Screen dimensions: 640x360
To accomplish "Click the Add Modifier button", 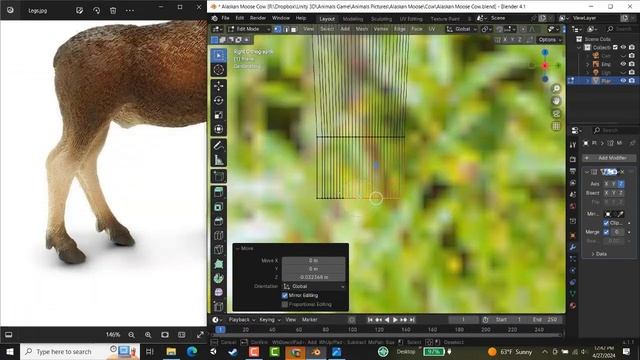I will [609, 158].
